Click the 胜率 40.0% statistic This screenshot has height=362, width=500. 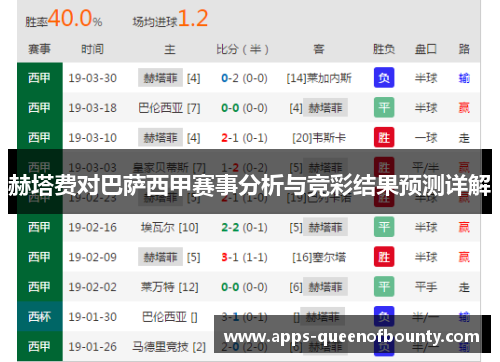[64, 19]
